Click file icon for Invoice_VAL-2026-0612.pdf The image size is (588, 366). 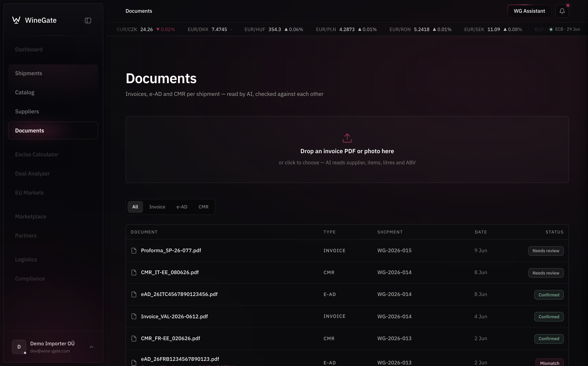coord(134,316)
